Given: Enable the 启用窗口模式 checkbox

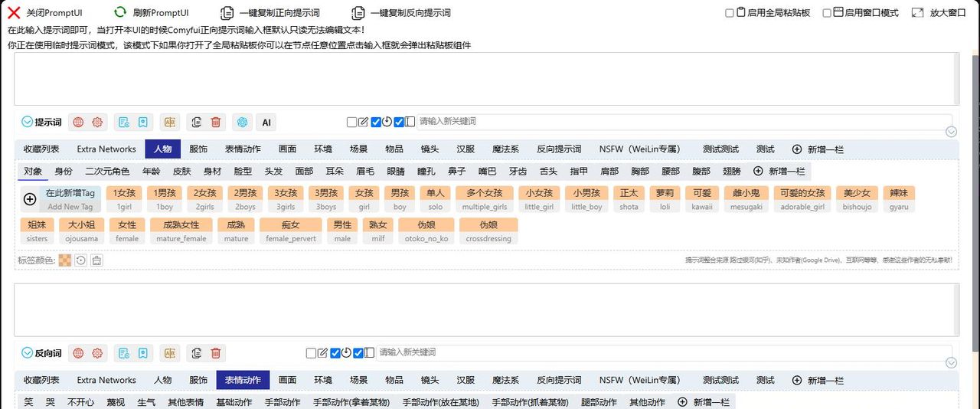Looking at the screenshot, I should [827, 13].
